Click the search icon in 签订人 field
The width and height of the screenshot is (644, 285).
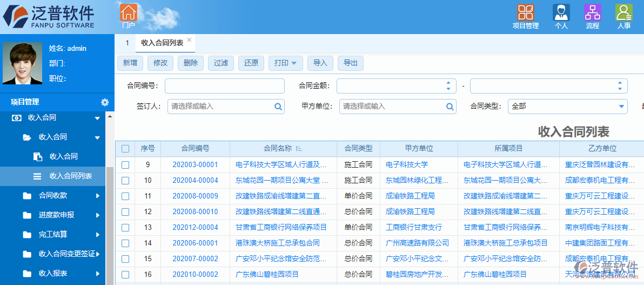(x=278, y=107)
